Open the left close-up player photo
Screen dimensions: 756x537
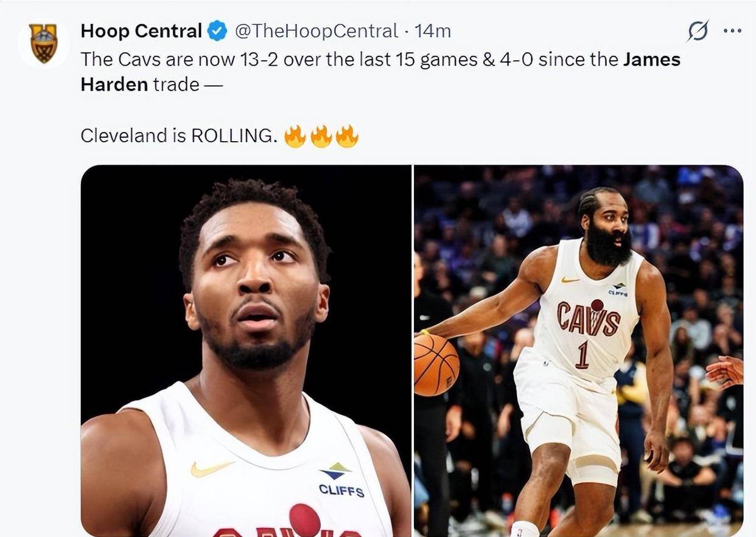[246, 350]
